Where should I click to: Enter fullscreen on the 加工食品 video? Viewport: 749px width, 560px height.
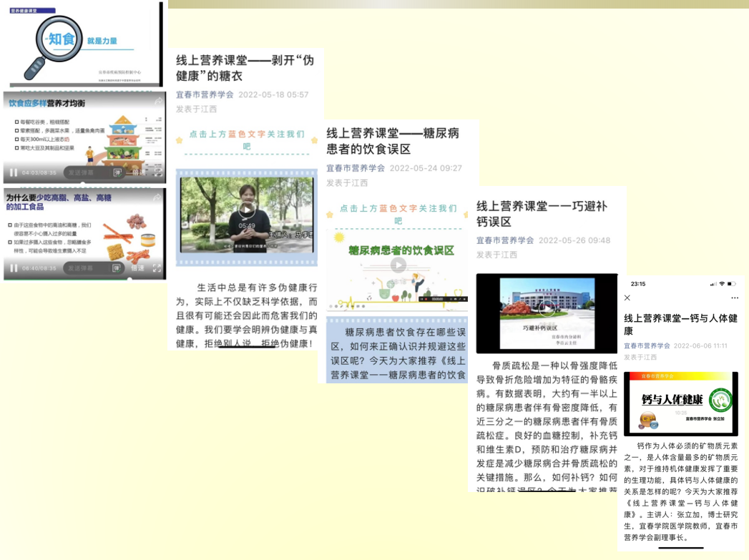[x=157, y=268]
